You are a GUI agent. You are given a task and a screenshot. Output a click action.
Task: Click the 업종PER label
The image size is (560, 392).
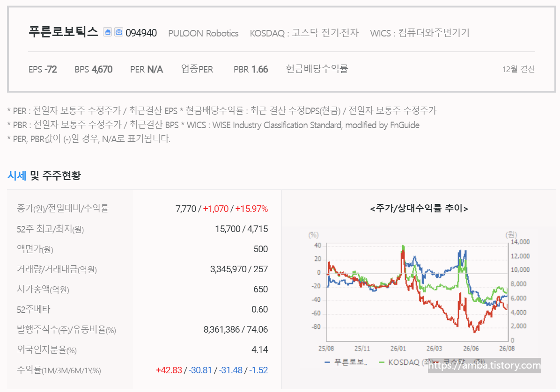(x=197, y=69)
